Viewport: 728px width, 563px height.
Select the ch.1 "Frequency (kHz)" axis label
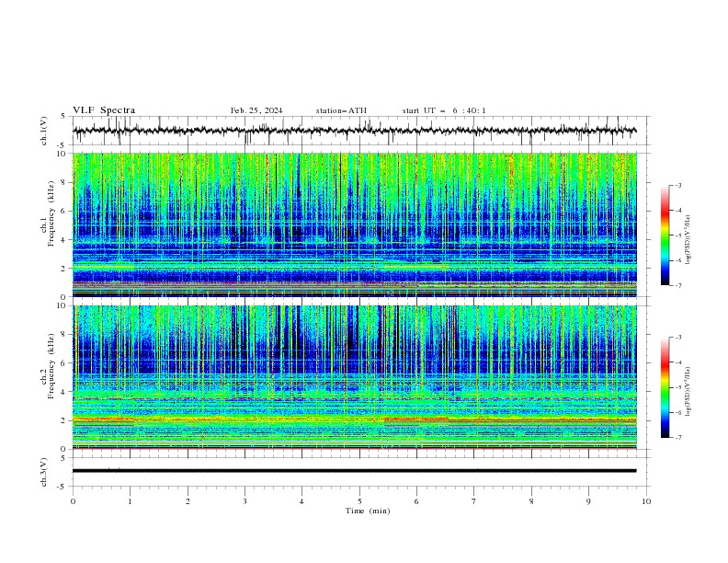51,213
